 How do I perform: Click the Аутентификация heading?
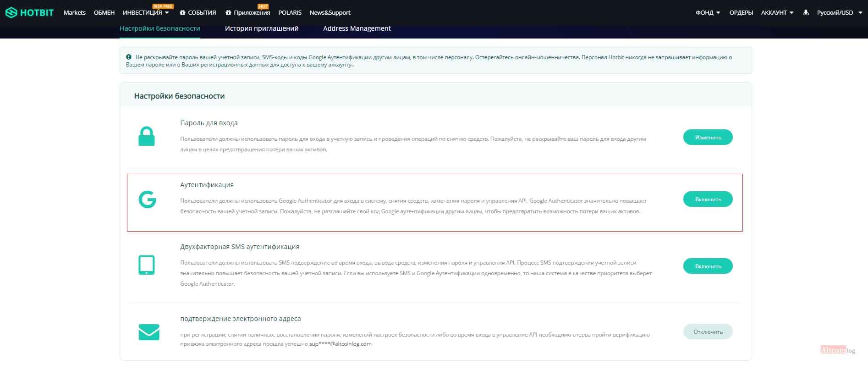pyautogui.click(x=207, y=185)
